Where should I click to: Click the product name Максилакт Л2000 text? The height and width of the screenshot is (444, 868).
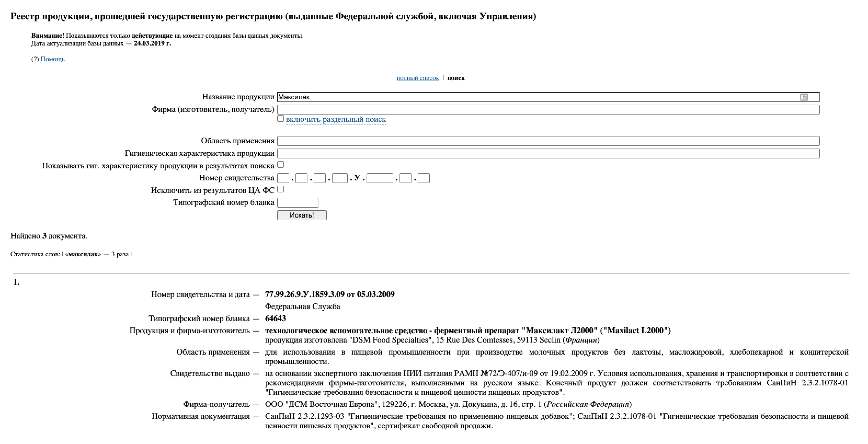pyautogui.click(x=468, y=331)
